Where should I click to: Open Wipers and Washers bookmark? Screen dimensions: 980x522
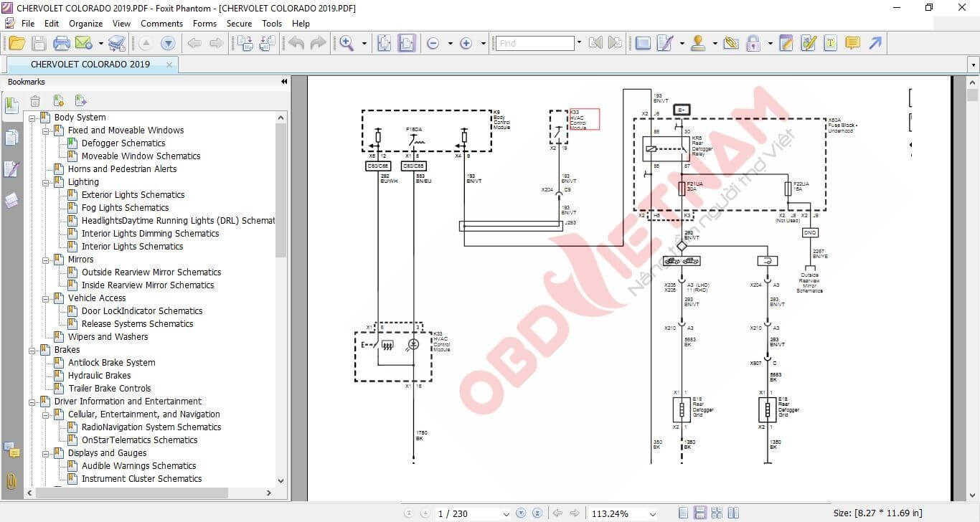click(x=108, y=337)
